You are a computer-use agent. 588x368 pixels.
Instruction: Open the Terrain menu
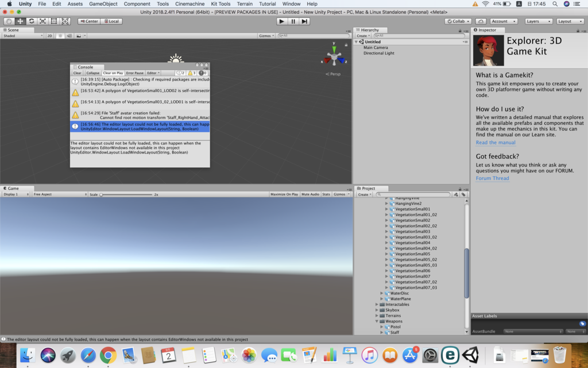[245, 4]
